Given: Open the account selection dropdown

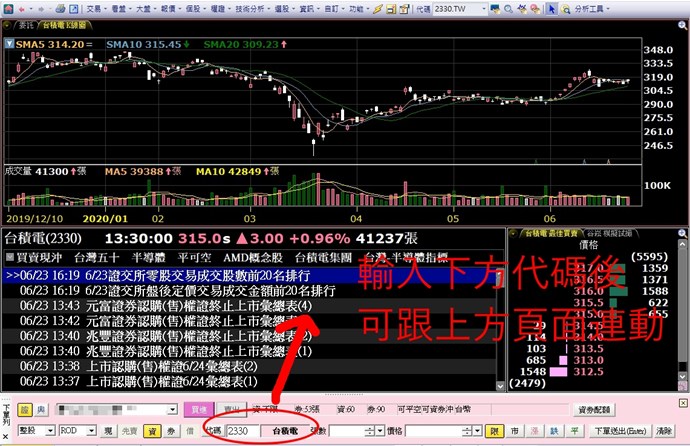Looking at the screenshot, I should 172,410.
